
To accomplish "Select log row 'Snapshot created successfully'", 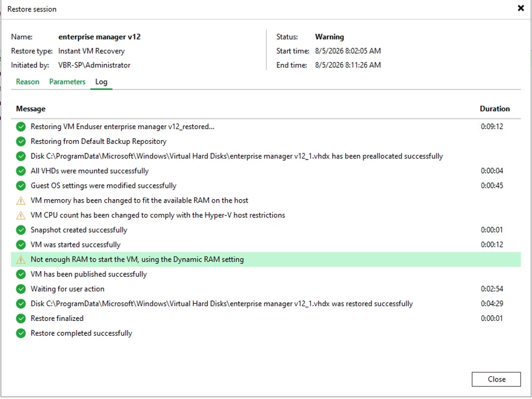I will pos(266,230).
